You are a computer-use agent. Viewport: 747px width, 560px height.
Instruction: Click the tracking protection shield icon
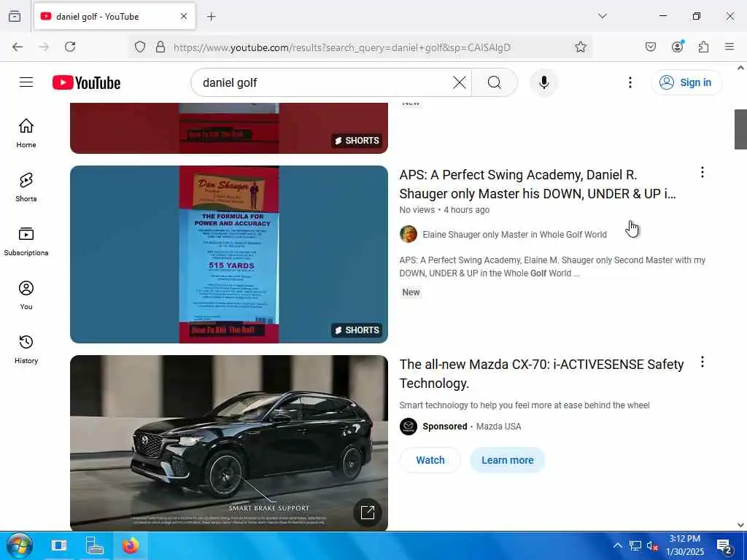pyautogui.click(x=139, y=47)
